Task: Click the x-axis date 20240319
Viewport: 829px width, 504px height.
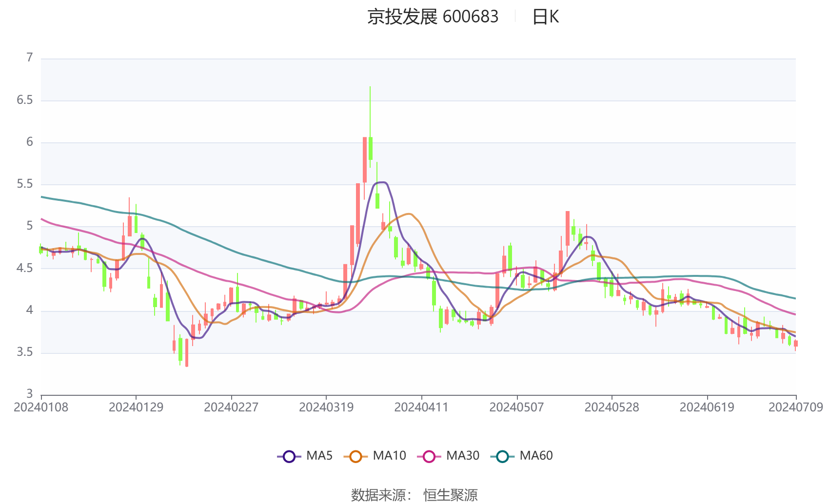Action: pos(326,407)
